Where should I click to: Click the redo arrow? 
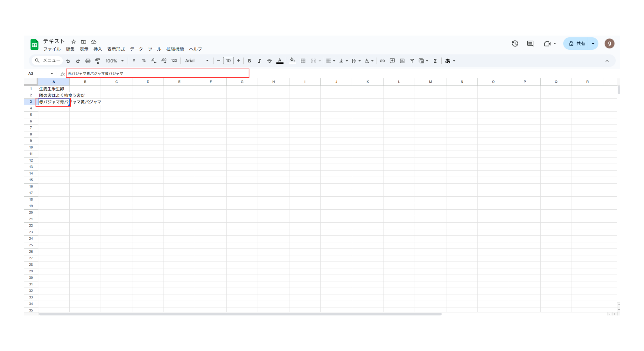[x=78, y=61]
